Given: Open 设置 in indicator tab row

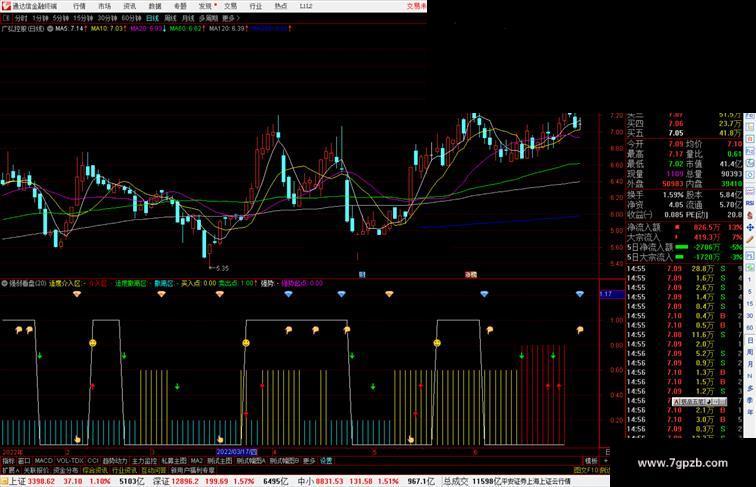Looking at the screenshot, I should coord(326,461).
